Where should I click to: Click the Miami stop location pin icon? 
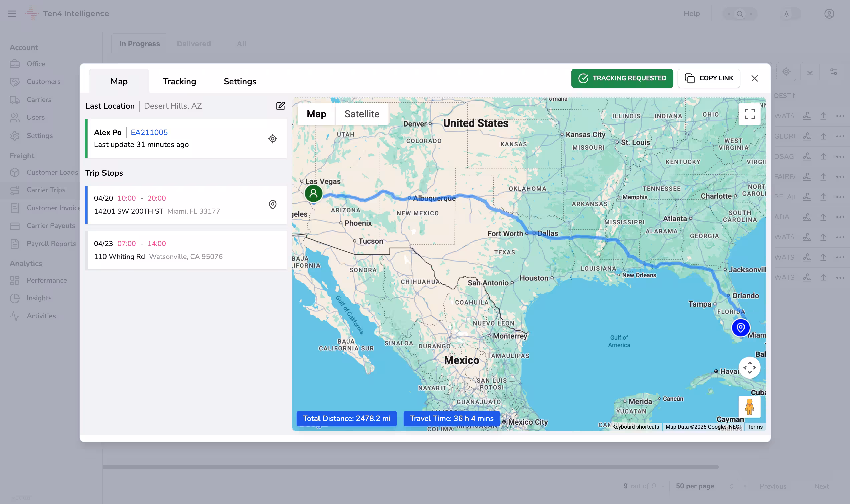(273, 205)
